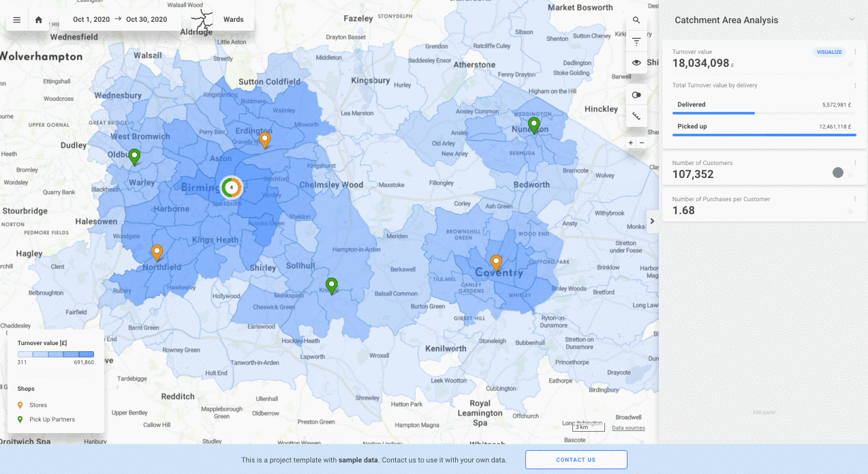Toggle the compare mode switch icon
This screenshot has width=868, height=474.
(636, 95)
